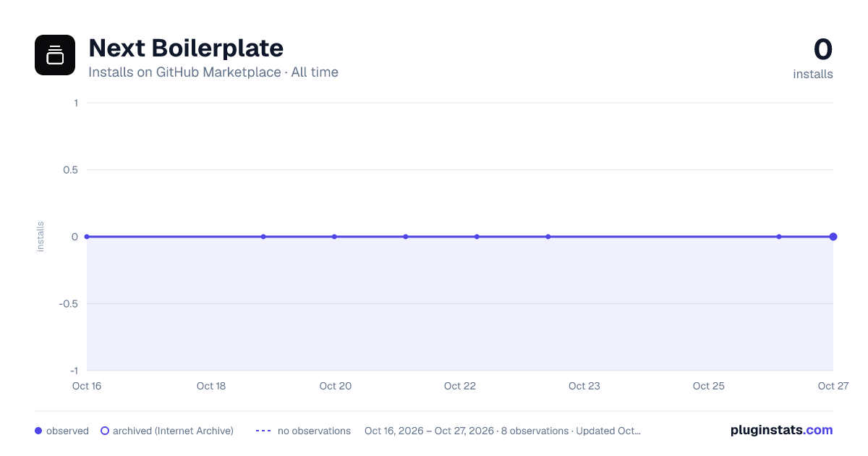Click the 'Oct 27' x-axis label

tap(833, 386)
